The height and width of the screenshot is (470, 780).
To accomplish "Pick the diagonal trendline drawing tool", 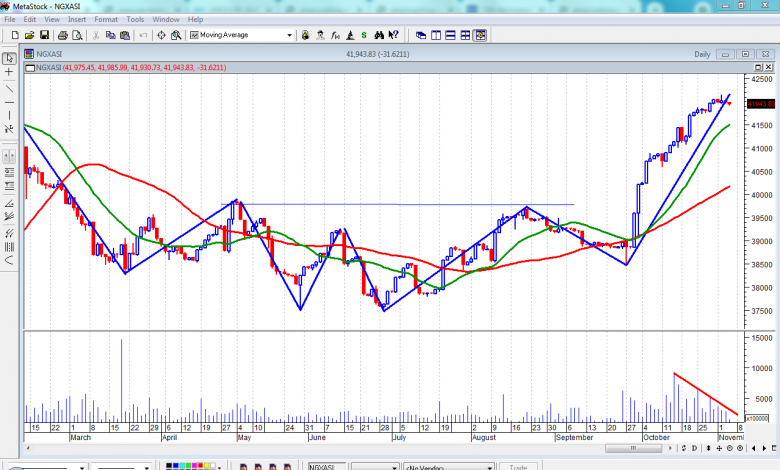I will pyautogui.click(x=9, y=87).
